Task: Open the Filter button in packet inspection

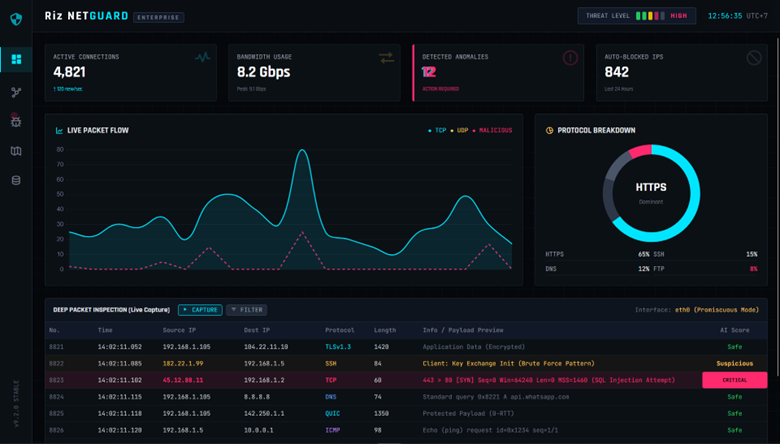Action: [246, 310]
